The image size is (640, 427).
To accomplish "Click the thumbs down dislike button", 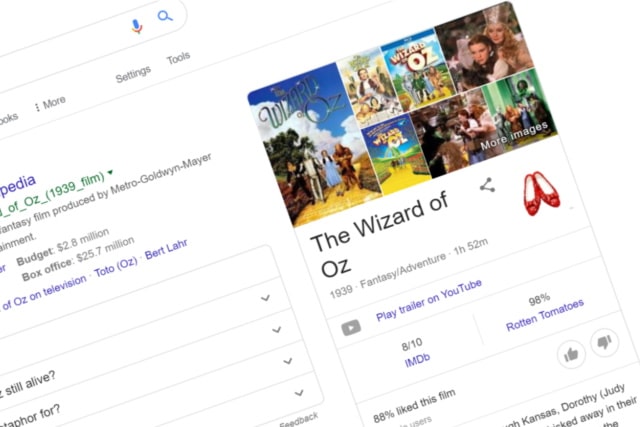I will pos(604,342).
